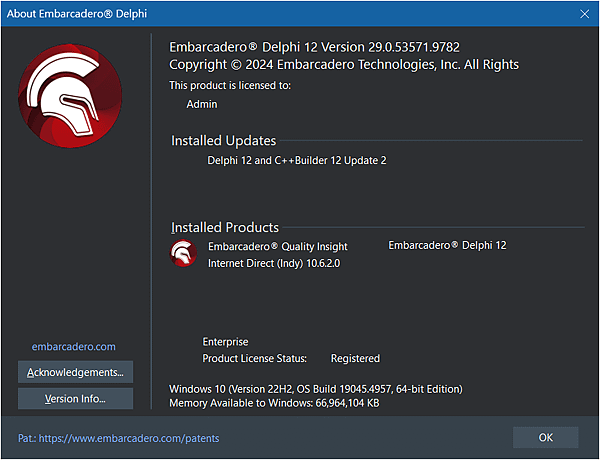Click Delphi 12 and C++Builder 12 Update 2
The height and width of the screenshot is (460, 600).
pos(297,160)
